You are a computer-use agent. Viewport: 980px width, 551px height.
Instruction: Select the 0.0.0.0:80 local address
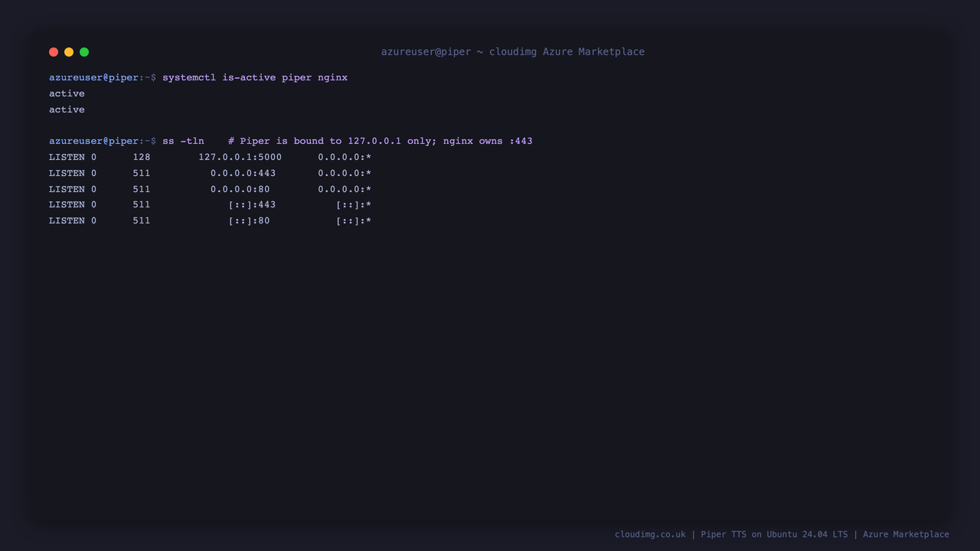click(240, 189)
